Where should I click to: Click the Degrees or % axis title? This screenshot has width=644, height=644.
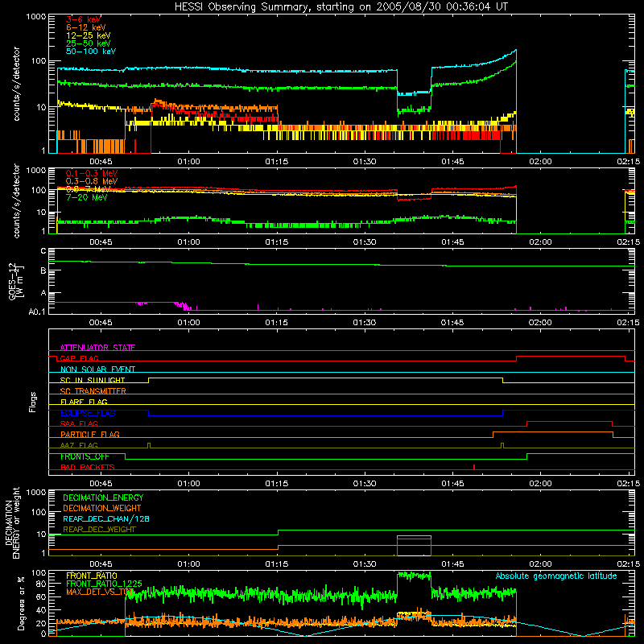tap(21, 603)
